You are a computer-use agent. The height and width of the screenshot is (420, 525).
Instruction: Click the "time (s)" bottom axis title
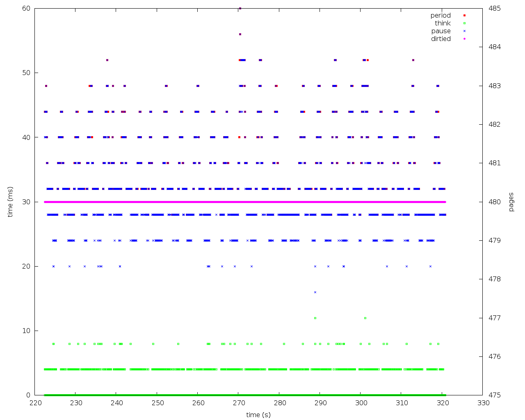[258, 415]
